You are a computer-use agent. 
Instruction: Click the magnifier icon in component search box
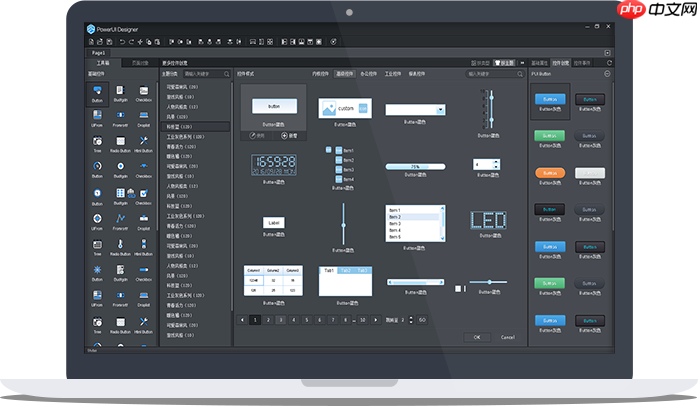520,74
